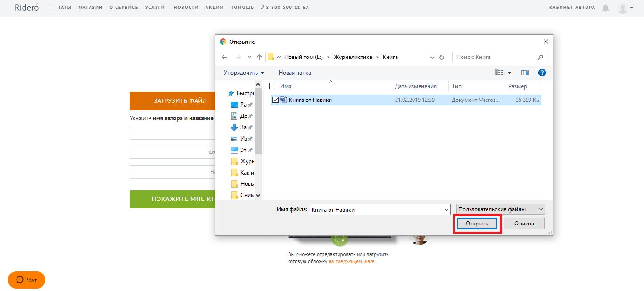
Task: Click the Back arrow in file dialog
Action: (224, 57)
